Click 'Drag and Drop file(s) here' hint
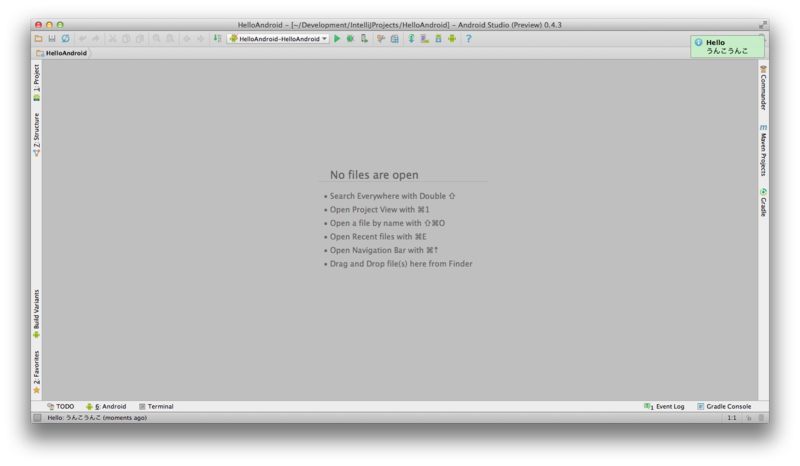Image resolution: width=800 pixels, height=466 pixels. point(401,264)
